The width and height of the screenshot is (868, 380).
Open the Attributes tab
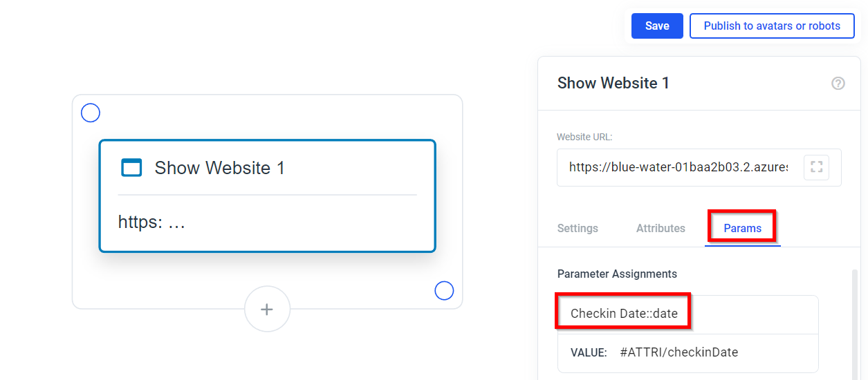661,228
